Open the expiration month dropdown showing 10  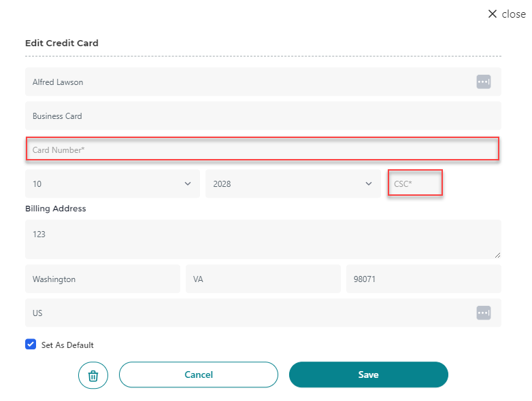[112, 184]
